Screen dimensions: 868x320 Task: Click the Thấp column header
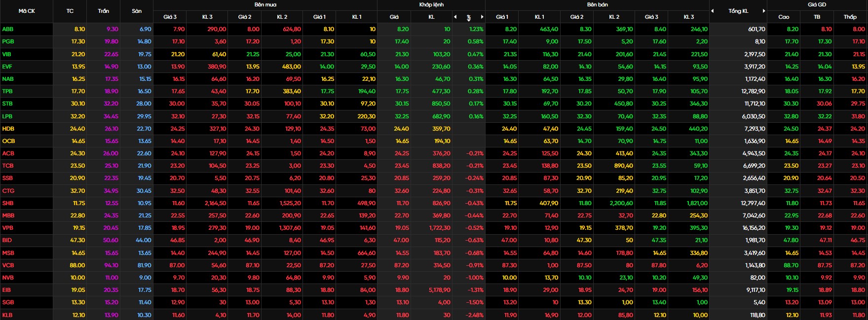point(850,17)
